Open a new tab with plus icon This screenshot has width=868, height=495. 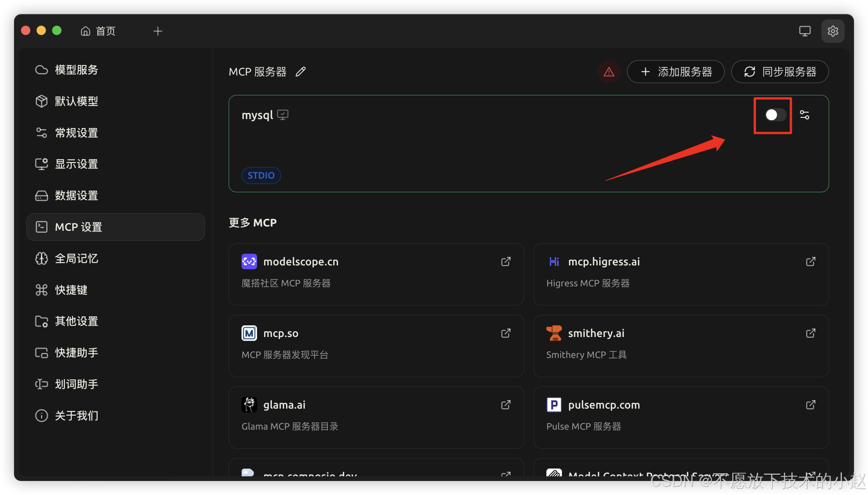tap(157, 31)
